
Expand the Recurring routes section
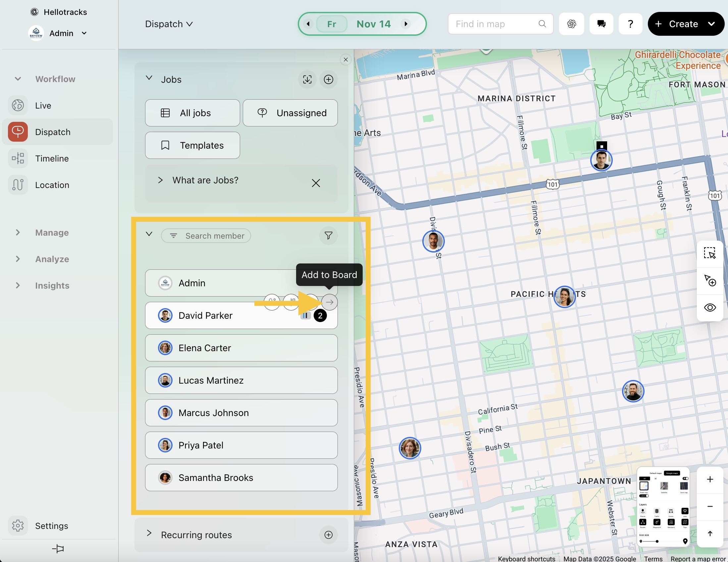pos(149,534)
